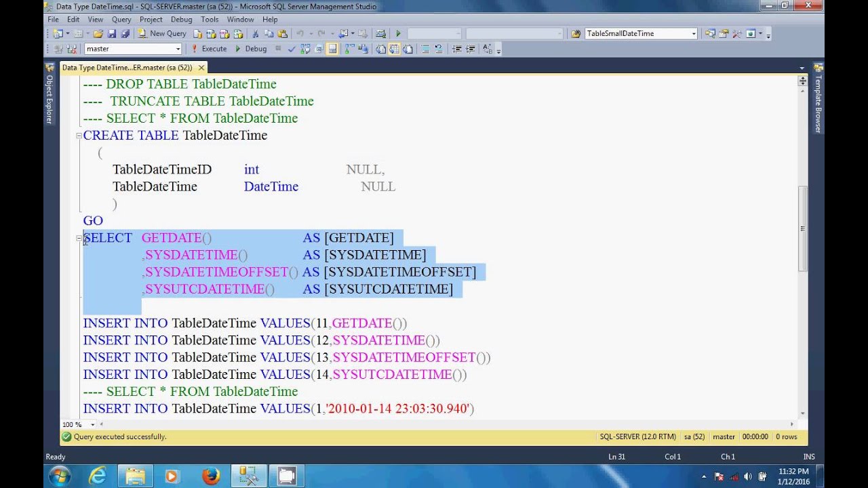Decrease indent of selected lines
The image size is (868, 488).
[x=458, y=49]
